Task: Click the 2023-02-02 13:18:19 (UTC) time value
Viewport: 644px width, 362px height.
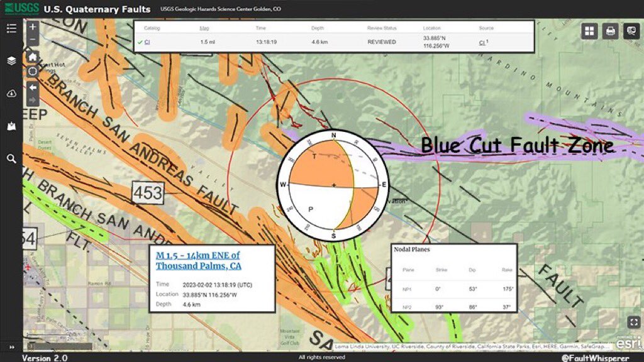Action: (x=217, y=285)
